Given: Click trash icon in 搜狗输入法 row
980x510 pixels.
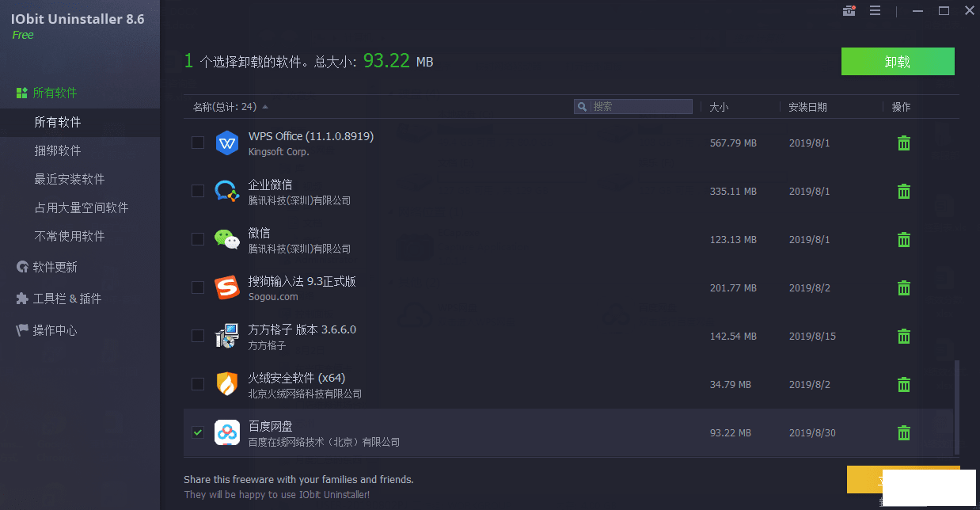Looking at the screenshot, I should pos(904,288).
